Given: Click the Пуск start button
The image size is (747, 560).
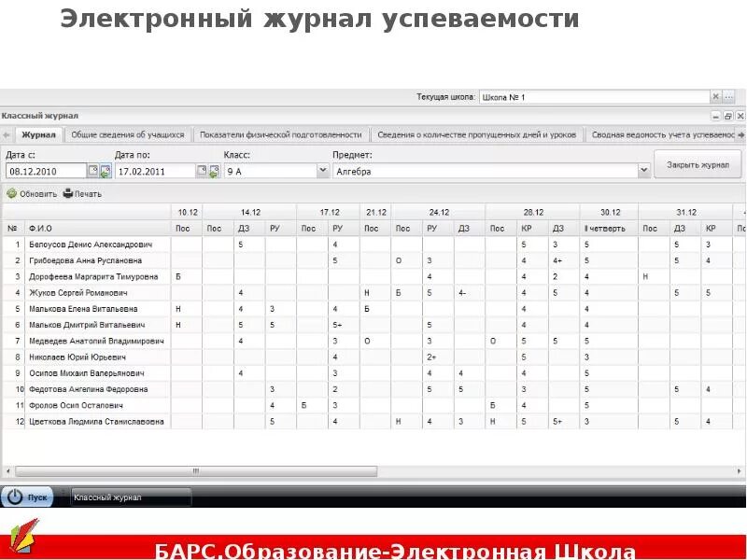Looking at the screenshot, I should pyautogui.click(x=27, y=497).
